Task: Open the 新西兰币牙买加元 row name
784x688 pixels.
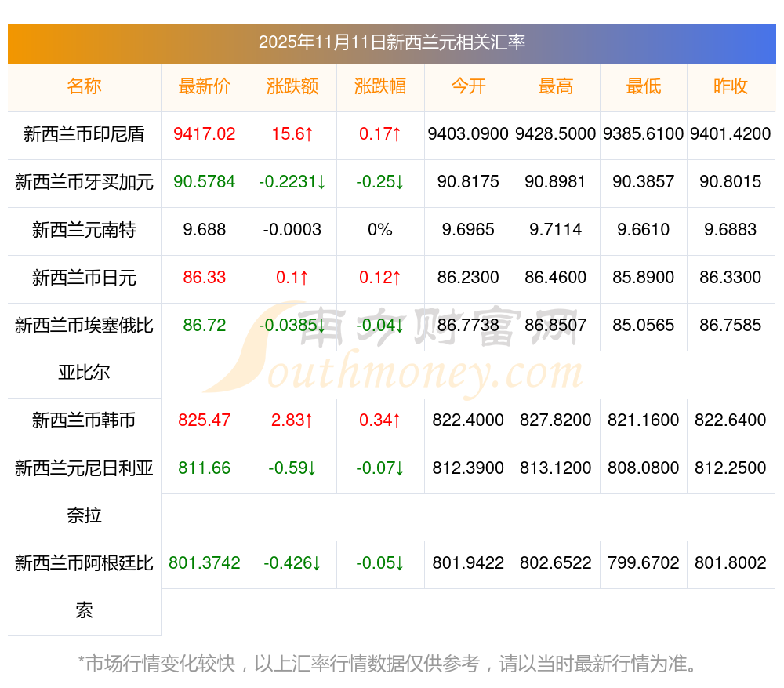Action: pos(84,182)
